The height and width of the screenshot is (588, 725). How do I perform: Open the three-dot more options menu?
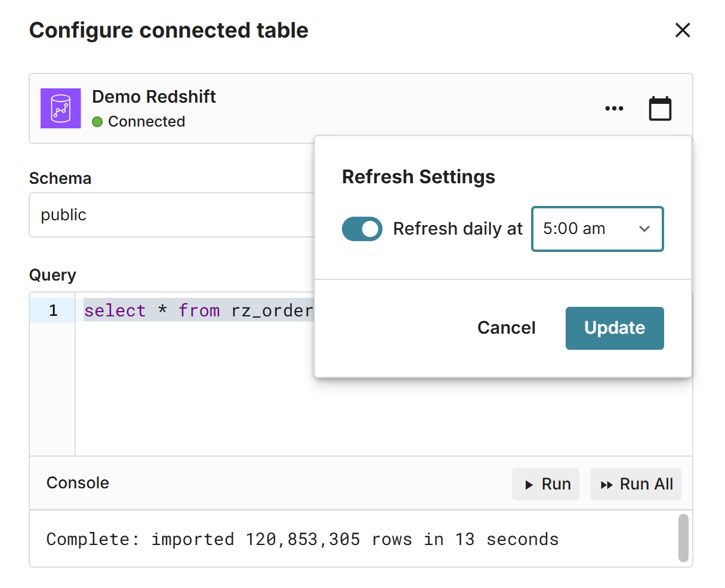614,109
